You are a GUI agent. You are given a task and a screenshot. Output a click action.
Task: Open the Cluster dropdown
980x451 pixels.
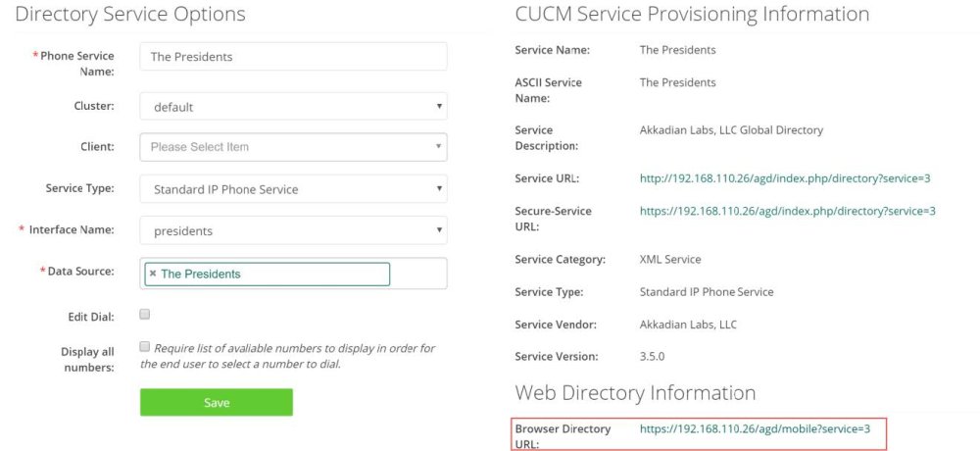click(x=293, y=107)
